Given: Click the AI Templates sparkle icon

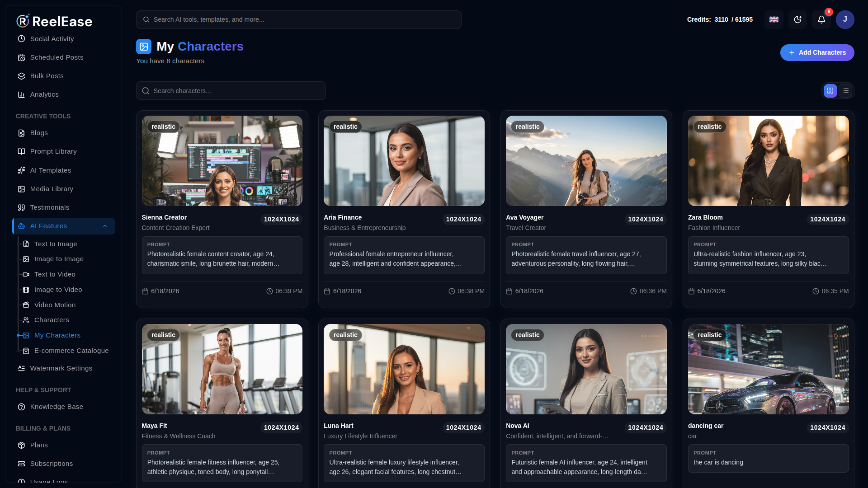Looking at the screenshot, I should 21,170.
